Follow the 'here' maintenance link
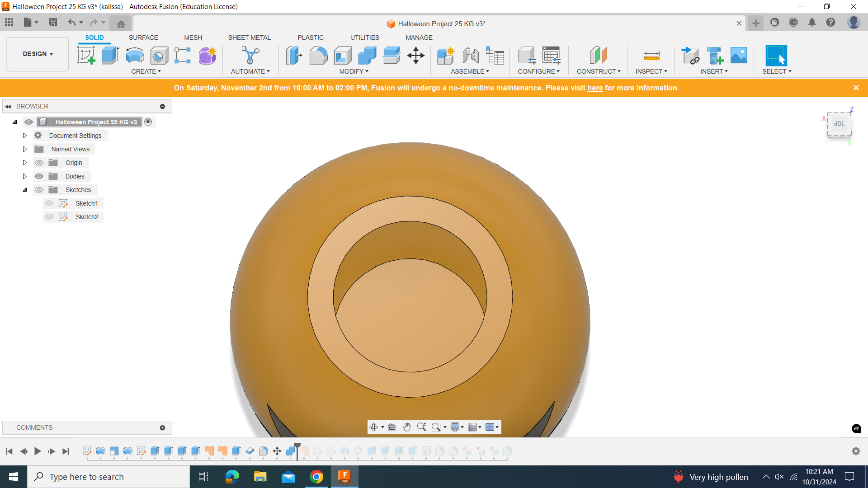This screenshot has width=868, height=488. click(x=595, y=88)
